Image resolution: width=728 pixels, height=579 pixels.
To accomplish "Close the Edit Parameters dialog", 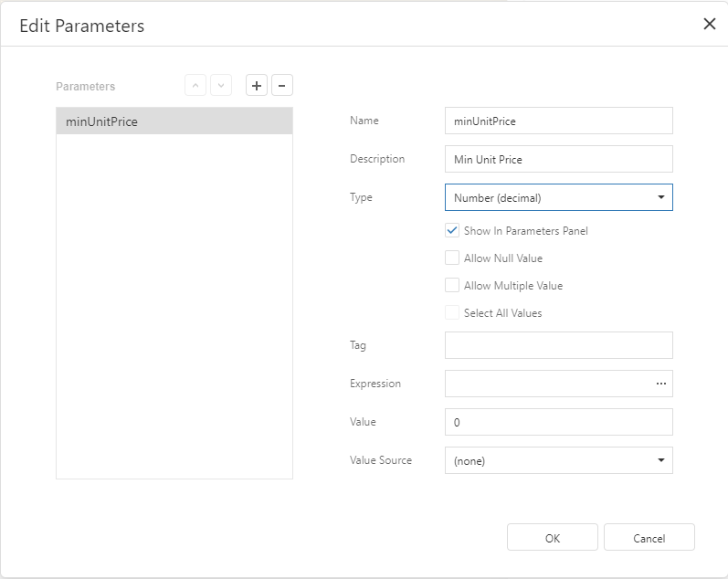I will (709, 25).
